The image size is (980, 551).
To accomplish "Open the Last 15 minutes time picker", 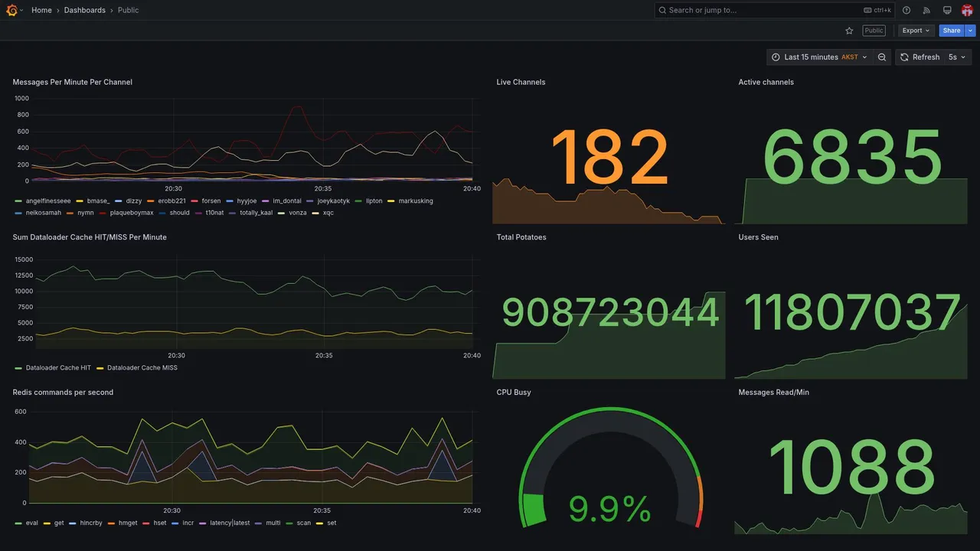I will [x=819, y=57].
